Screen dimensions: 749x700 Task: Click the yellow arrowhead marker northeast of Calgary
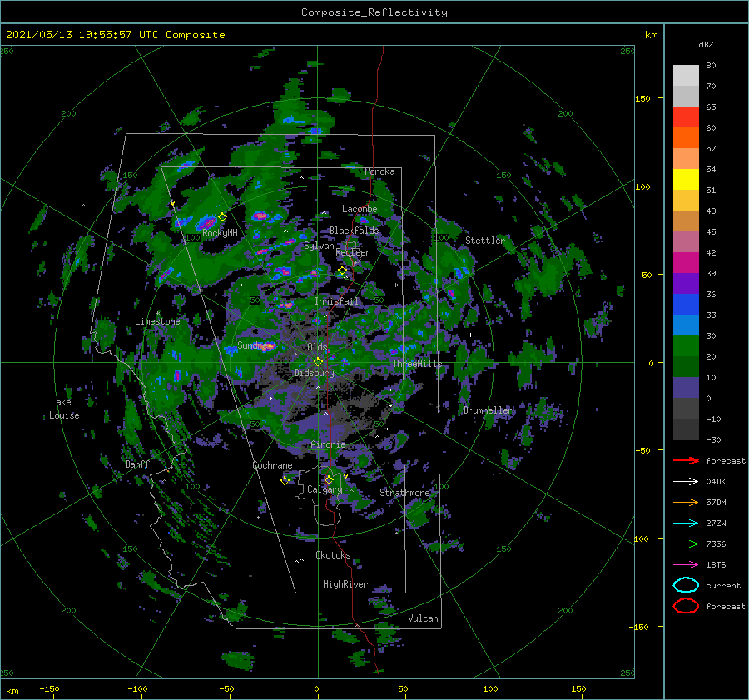pyautogui.click(x=345, y=476)
